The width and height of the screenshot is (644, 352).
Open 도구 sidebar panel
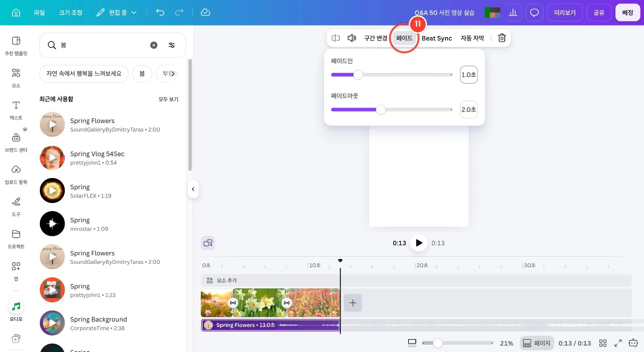(x=16, y=207)
